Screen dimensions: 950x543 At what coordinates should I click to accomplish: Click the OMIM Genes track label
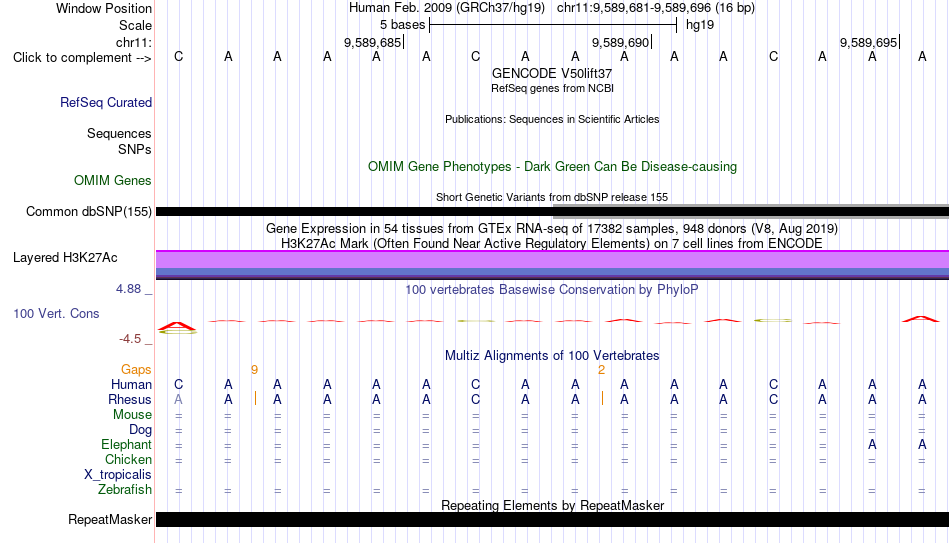112,181
